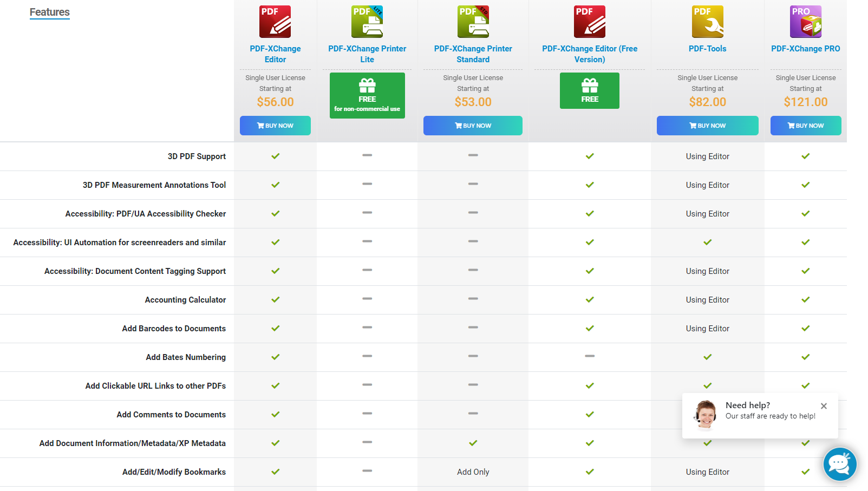The width and height of the screenshot is (868, 491).
Task: Click the support agent avatar photo
Action: (706, 415)
